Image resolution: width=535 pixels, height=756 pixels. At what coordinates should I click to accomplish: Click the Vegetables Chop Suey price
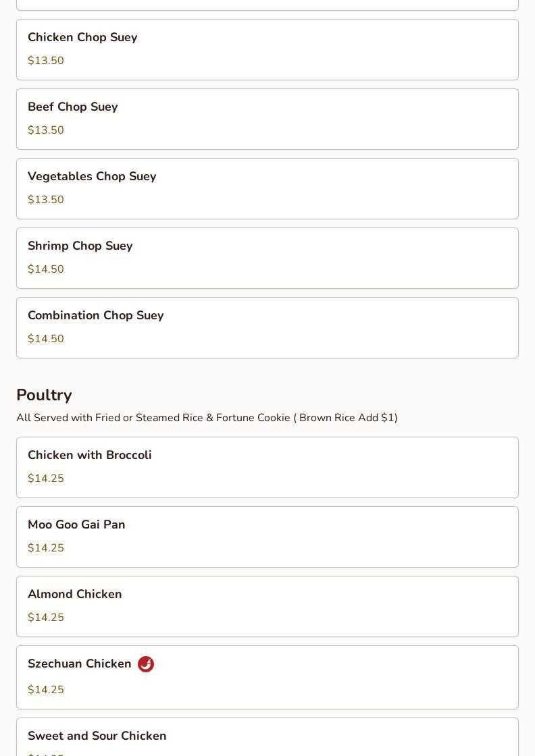[x=46, y=200]
